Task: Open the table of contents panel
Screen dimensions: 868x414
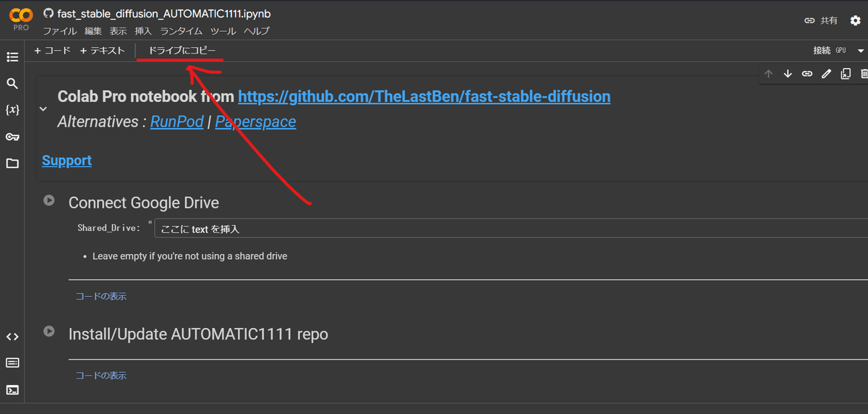Action: click(x=12, y=56)
